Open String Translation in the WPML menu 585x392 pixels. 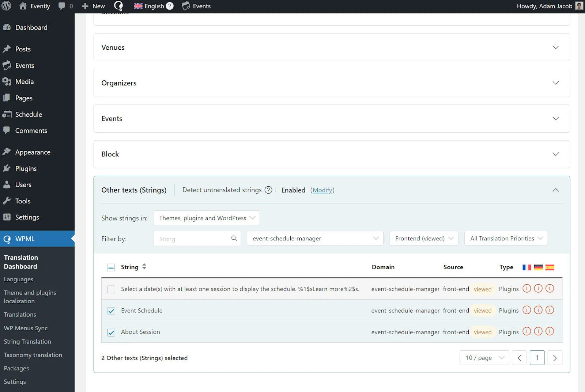click(x=27, y=341)
